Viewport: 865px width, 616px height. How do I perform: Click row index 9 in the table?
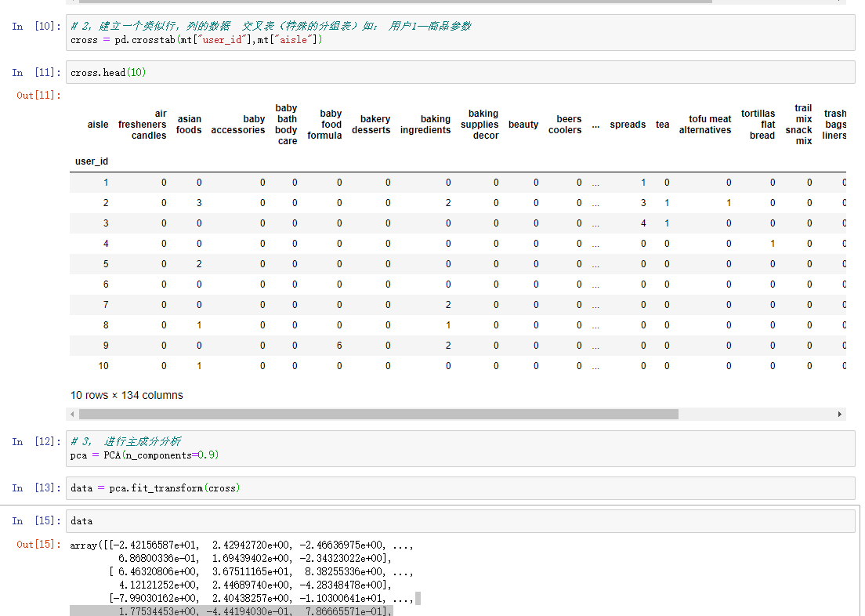(x=105, y=345)
